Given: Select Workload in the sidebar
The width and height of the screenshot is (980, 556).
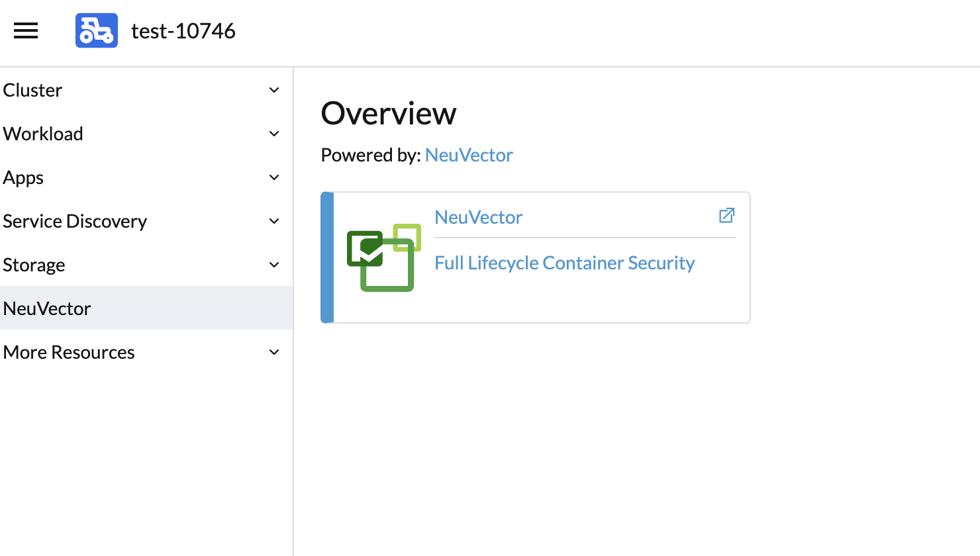Looking at the screenshot, I should click(x=43, y=133).
